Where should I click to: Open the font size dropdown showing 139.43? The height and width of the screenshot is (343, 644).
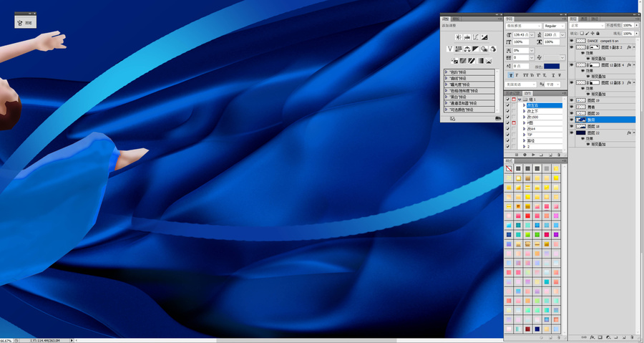tap(532, 35)
